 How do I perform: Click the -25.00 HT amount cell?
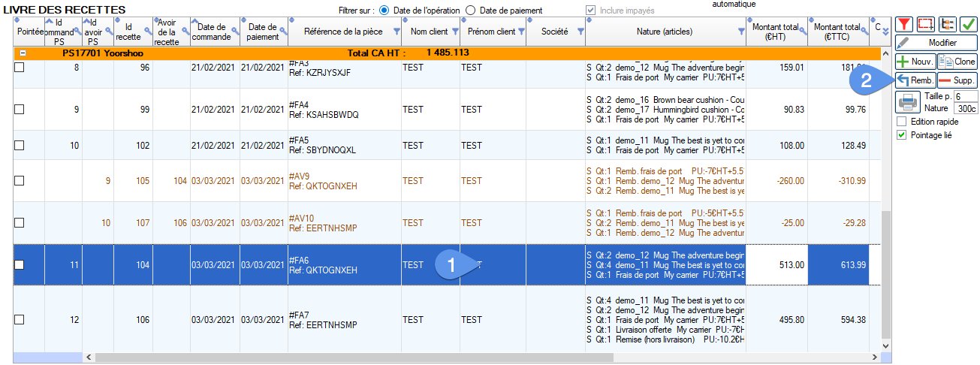point(776,222)
